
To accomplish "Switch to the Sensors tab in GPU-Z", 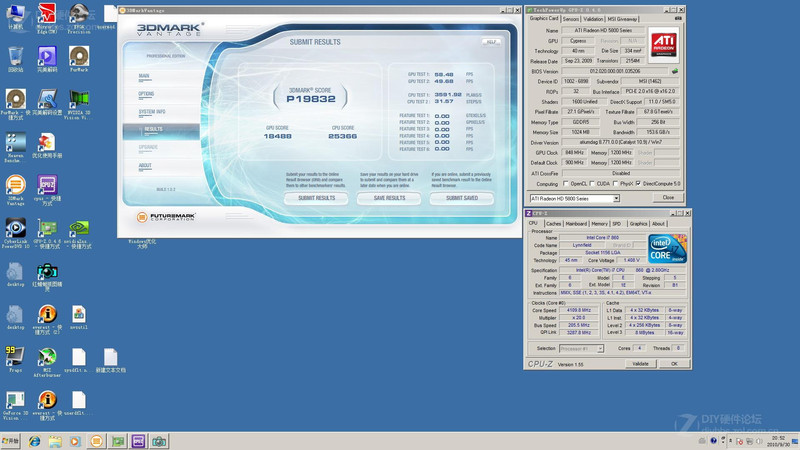I will (571, 19).
